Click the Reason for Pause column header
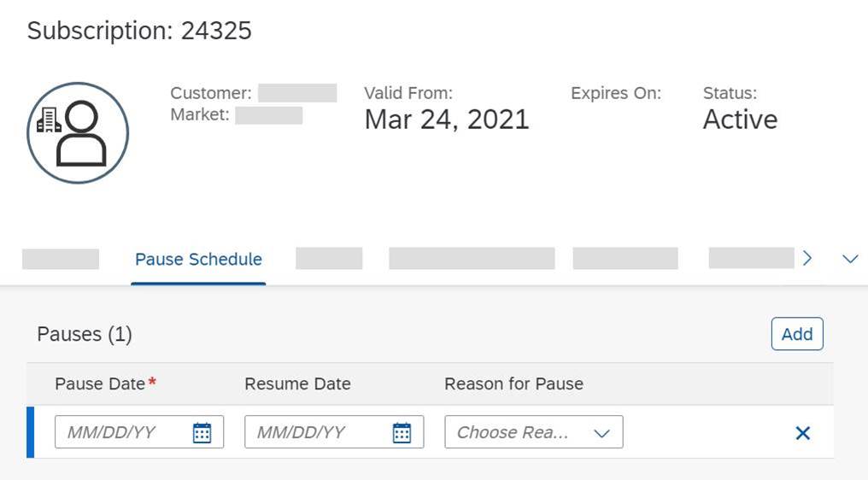The image size is (868, 480). pyautogui.click(x=513, y=384)
